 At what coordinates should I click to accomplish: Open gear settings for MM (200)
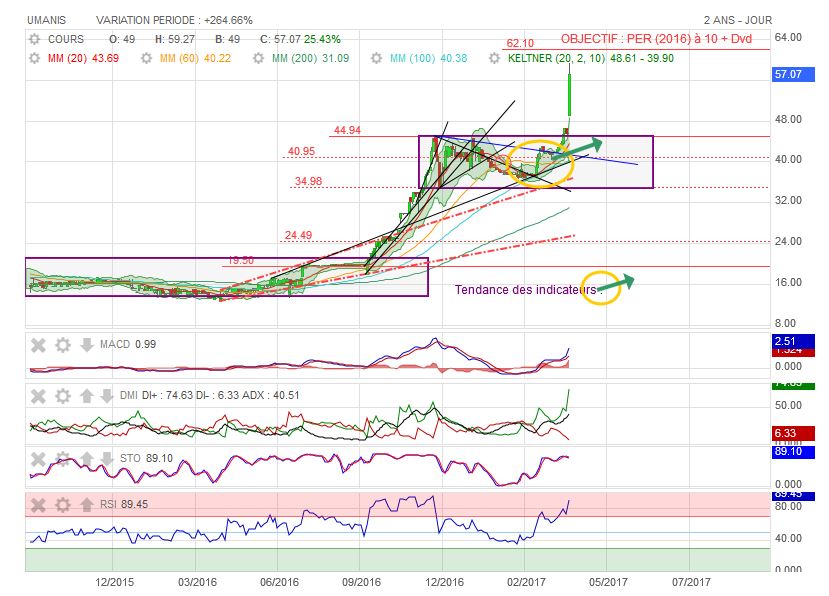coord(259,58)
